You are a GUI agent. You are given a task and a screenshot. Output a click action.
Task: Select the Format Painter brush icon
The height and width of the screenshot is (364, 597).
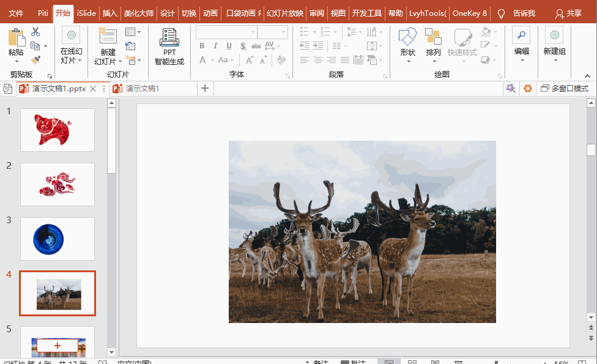[35, 59]
